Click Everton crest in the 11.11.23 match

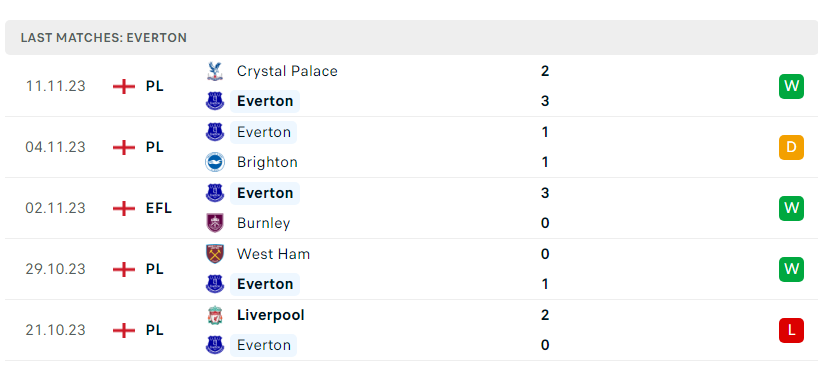pyautogui.click(x=214, y=101)
